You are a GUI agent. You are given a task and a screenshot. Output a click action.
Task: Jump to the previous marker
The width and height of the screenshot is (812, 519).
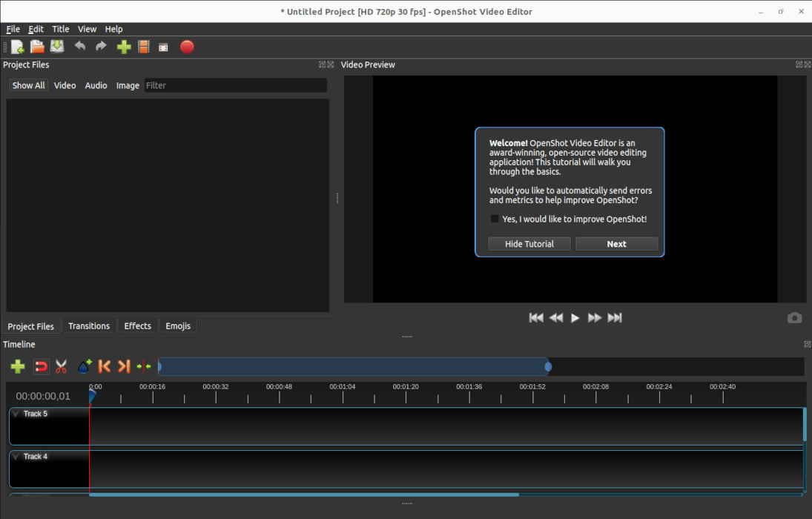(x=104, y=366)
